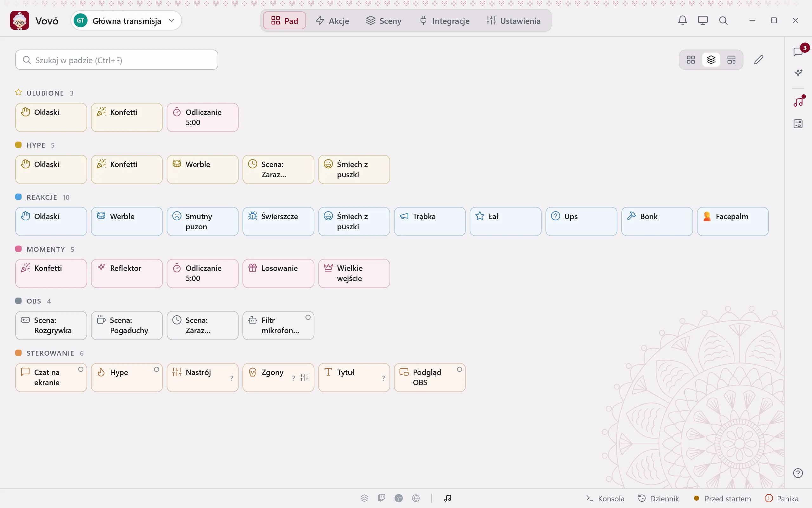The image size is (812, 508).
Task: Switch to grouped layers view
Action: point(711,60)
